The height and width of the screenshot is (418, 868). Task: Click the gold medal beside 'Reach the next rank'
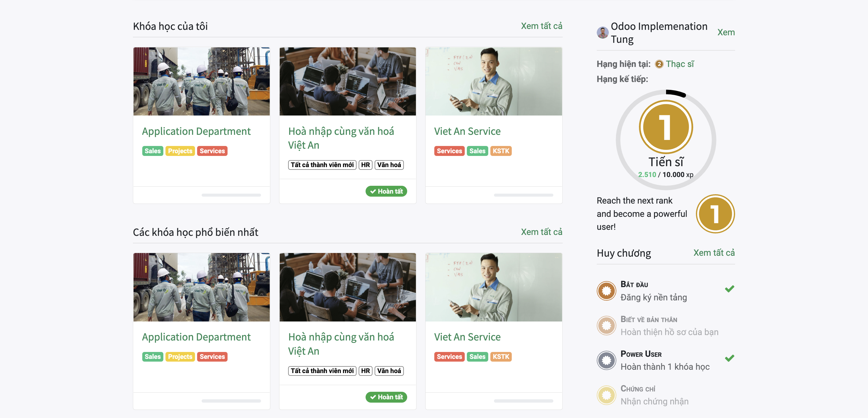point(715,214)
